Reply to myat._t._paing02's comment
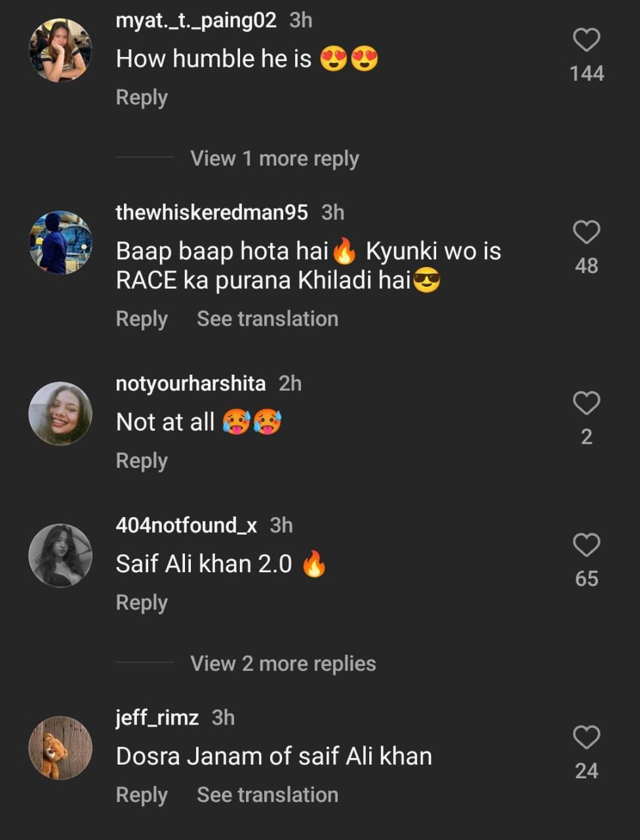The height and width of the screenshot is (840, 640). click(142, 98)
